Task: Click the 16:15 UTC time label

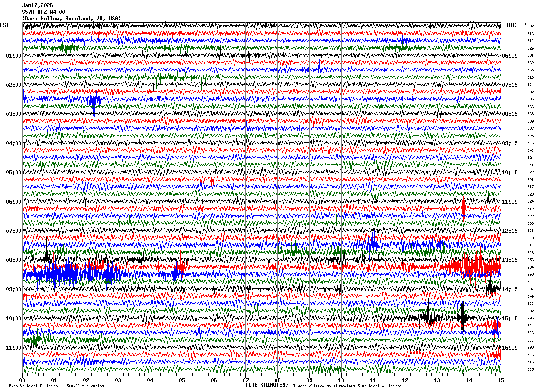Action: point(510,348)
